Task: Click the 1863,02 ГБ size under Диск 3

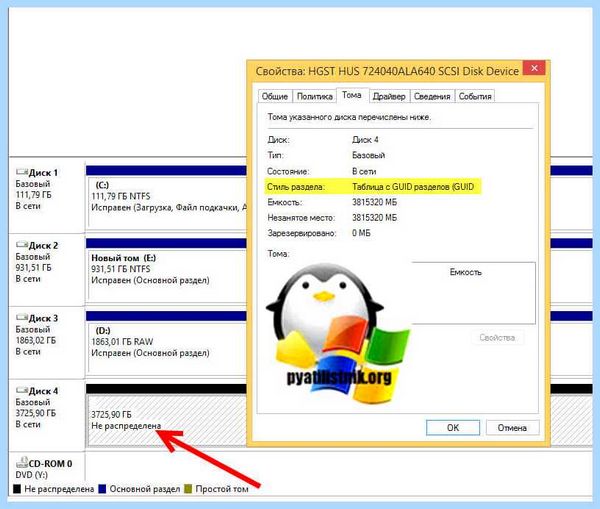Action: (x=36, y=340)
